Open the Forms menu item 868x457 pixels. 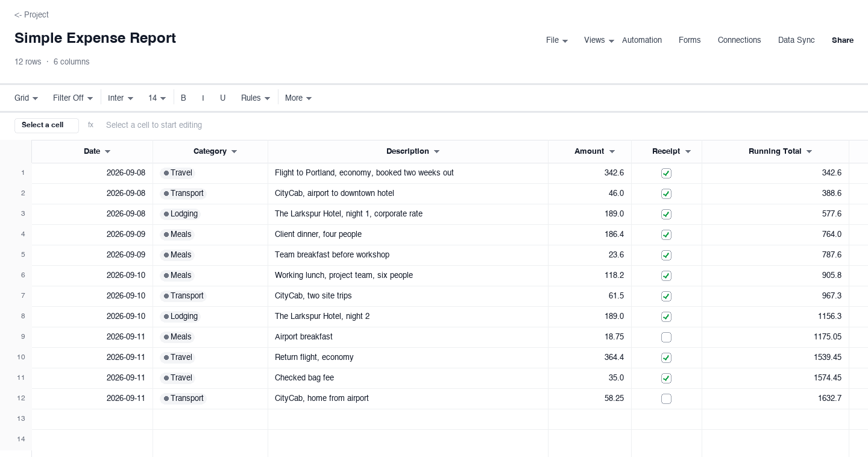pyautogui.click(x=690, y=40)
